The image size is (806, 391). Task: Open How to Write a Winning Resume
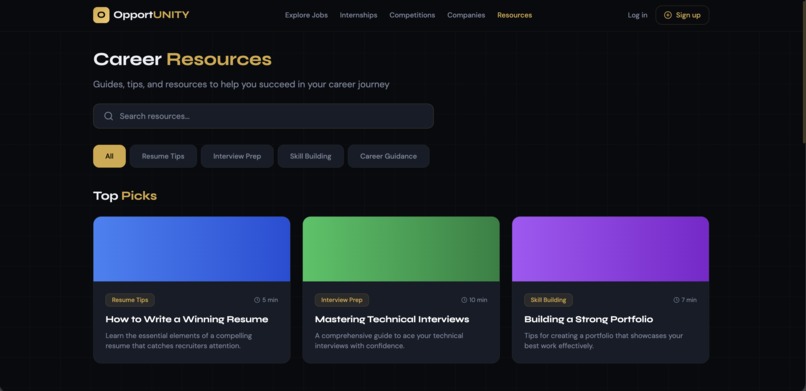[187, 320]
